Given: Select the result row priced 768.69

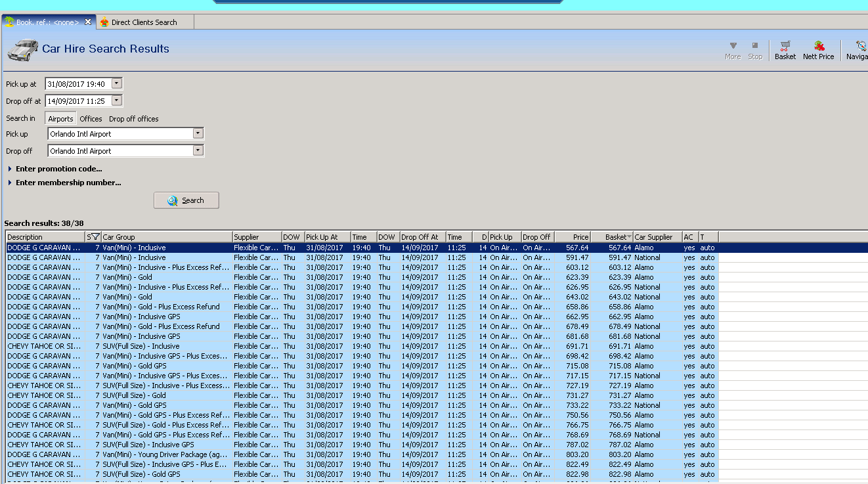Looking at the screenshot, I should coord(362,435).
